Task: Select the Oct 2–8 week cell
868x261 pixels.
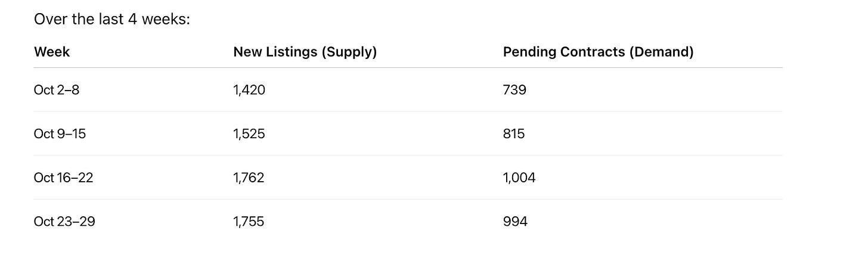Action: pos(57,90)
